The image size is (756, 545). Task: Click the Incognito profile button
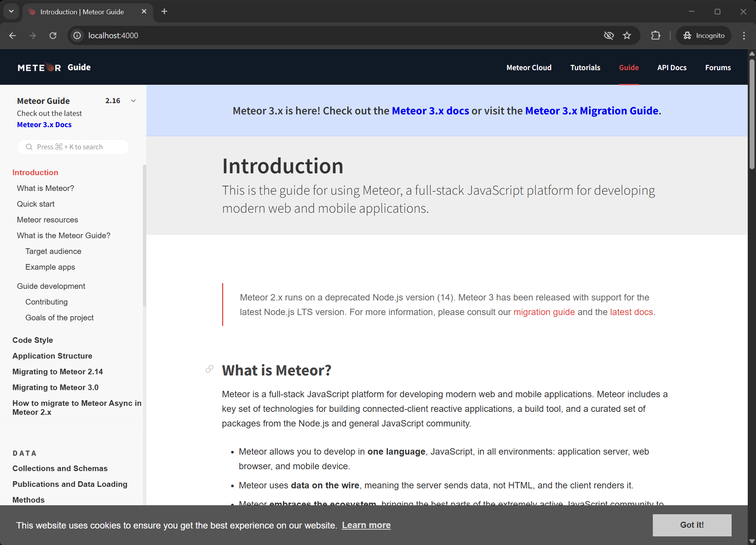704,36
